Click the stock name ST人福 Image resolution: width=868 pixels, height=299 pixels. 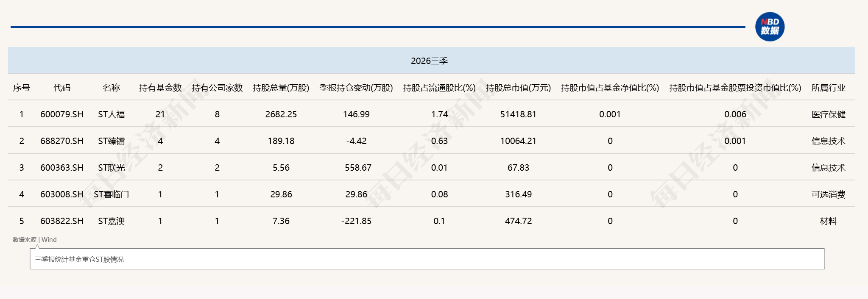click(112, 114)
